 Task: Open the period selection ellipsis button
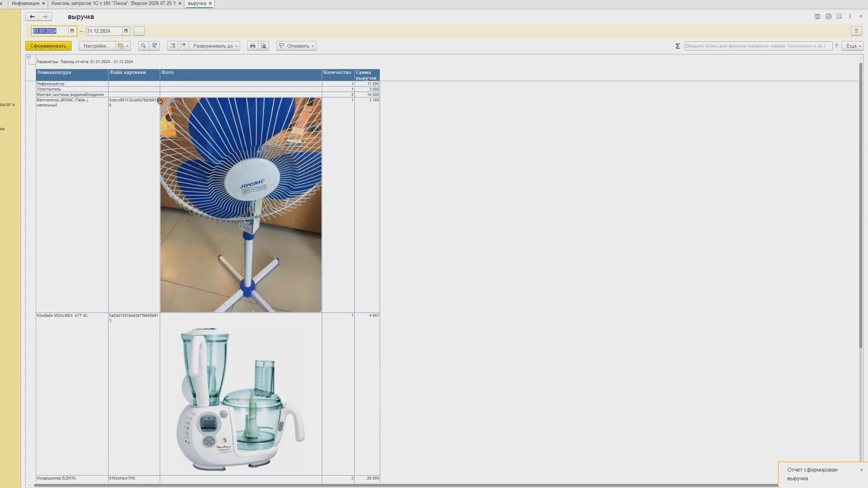(139, 31)
